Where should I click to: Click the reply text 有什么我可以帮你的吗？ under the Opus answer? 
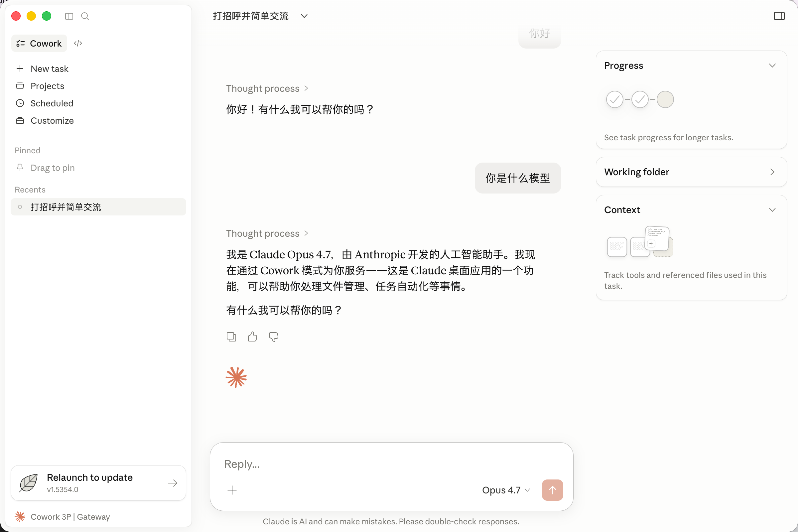pos(284,310)
